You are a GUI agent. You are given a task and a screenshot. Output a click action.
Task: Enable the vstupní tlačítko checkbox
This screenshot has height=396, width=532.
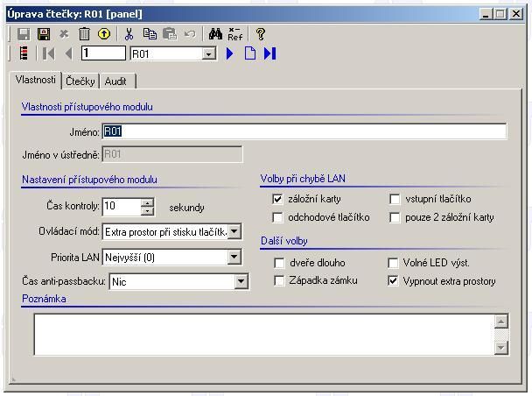point(395,200)
